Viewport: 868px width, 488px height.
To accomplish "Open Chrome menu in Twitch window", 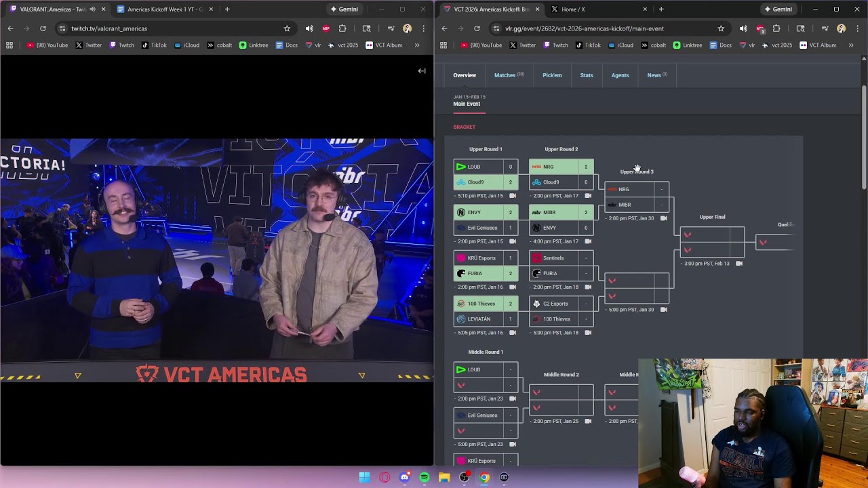I will (x=423, y=28).
